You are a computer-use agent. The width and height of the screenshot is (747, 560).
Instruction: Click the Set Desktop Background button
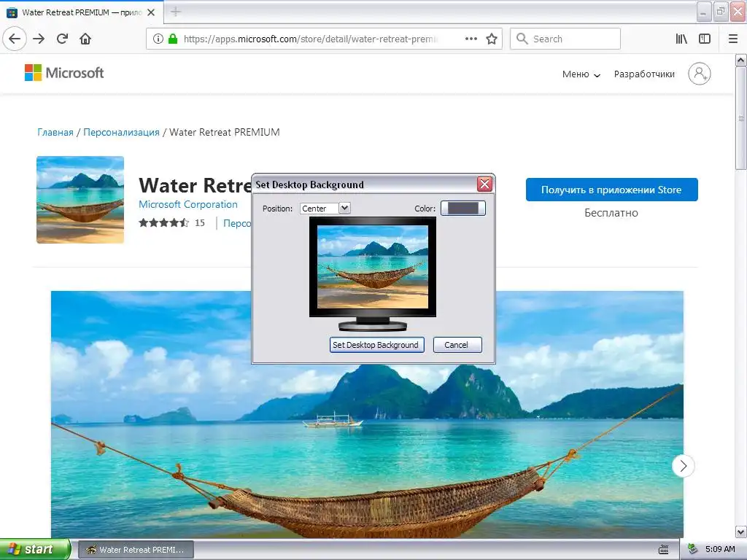point(376,345)
